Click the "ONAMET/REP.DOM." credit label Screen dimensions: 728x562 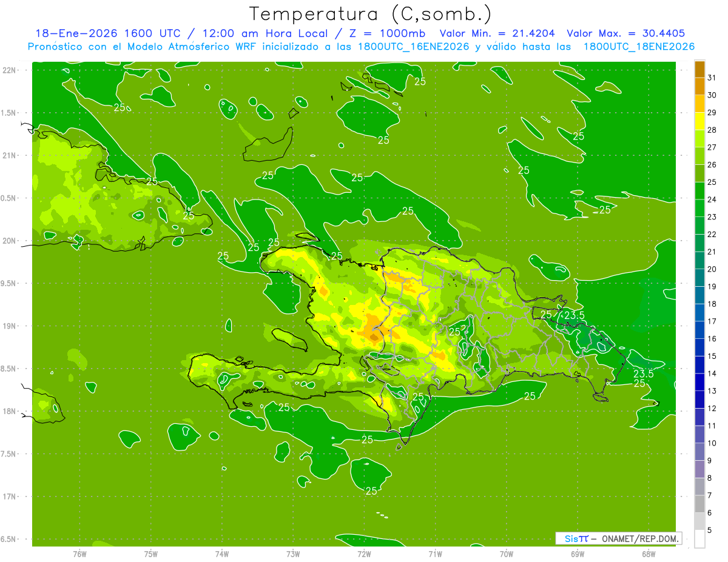tap(640, 538)
